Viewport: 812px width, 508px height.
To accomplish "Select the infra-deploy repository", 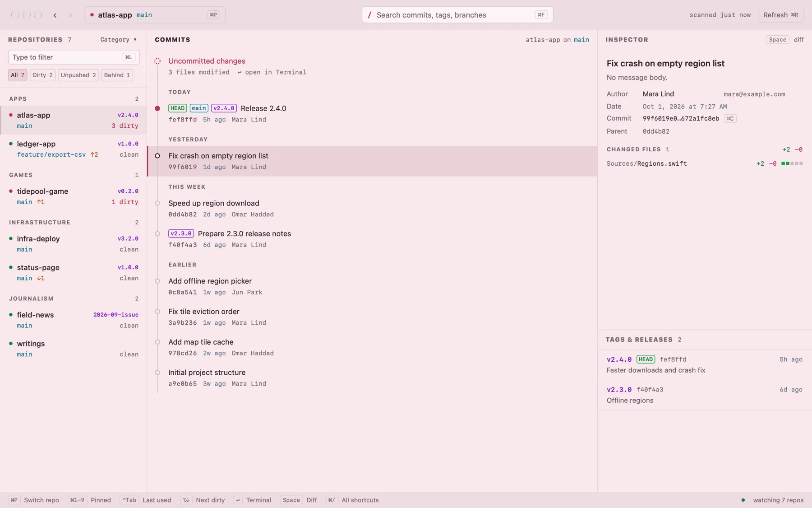I will click(x=74, y=244).
